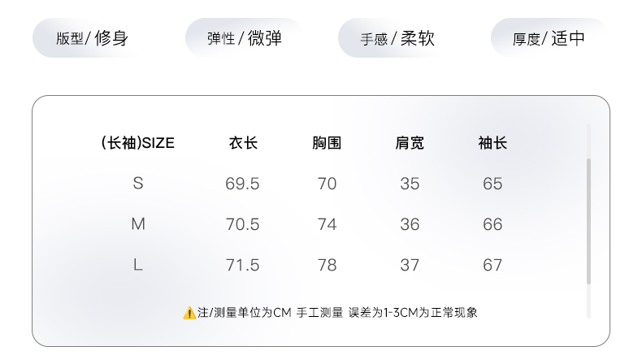Image resolution: width=642 pixels, height=364 pixels.
Task: Click the 厚度/适中 pill tag
Action: (x=549, y=38)
